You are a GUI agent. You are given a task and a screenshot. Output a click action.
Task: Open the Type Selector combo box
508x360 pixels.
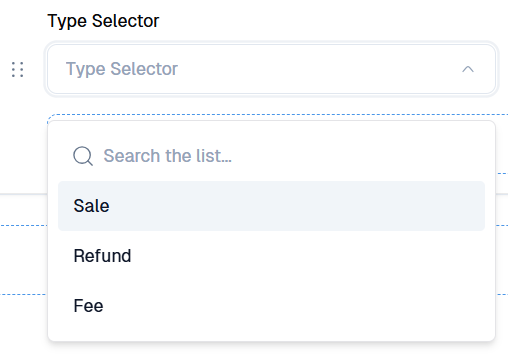click(271, 69)
